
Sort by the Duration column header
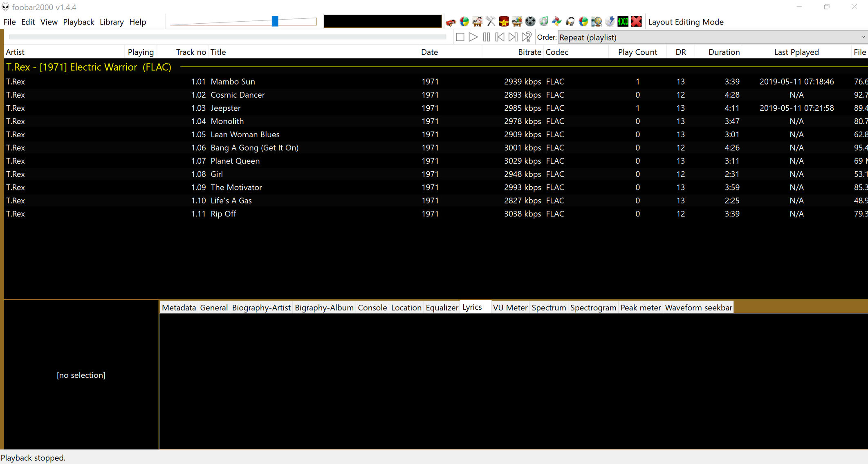(718, 52)
